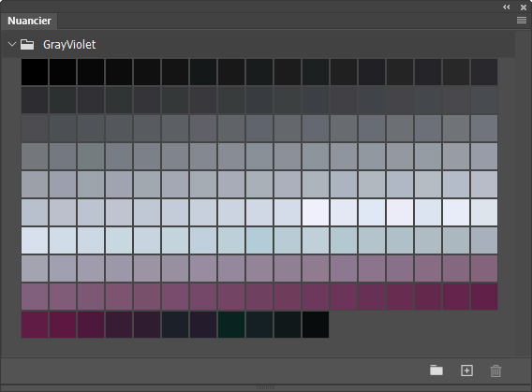The width and height of the screenshot is (532, 392).
Task: Close the Nuancier panel with X icon
Action: pos(524,7)
